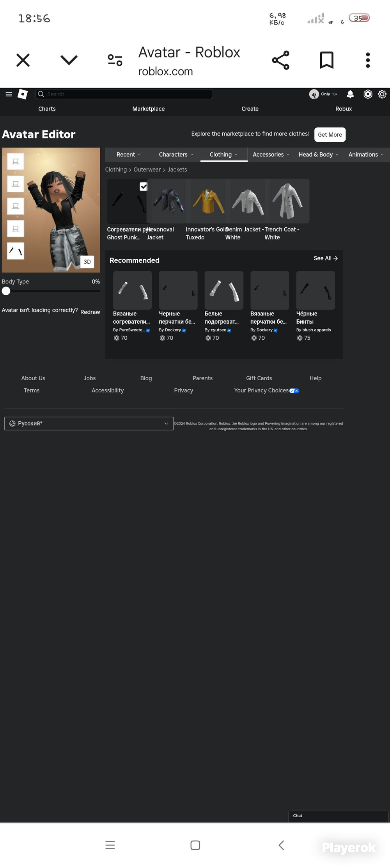Click third equipped-item slot on avatar preview

tap(16, 206)
